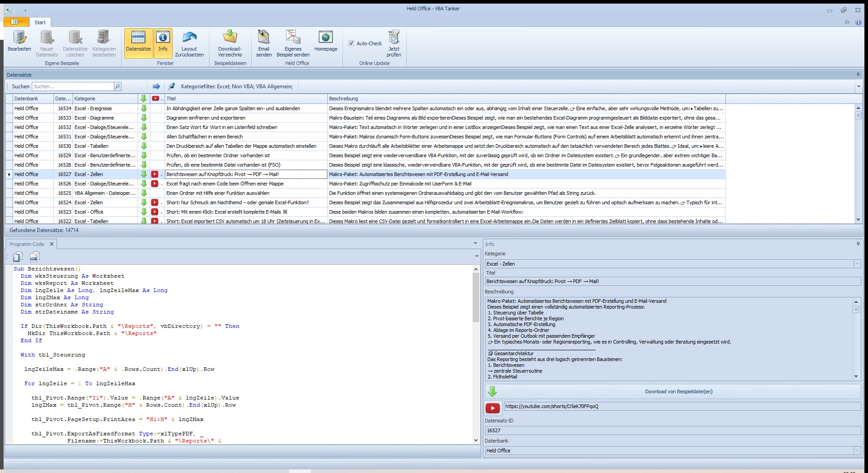The image size is (868, 473).
Task: Expand the Kategorie dropdown in Info
Action: pos(857,264)
